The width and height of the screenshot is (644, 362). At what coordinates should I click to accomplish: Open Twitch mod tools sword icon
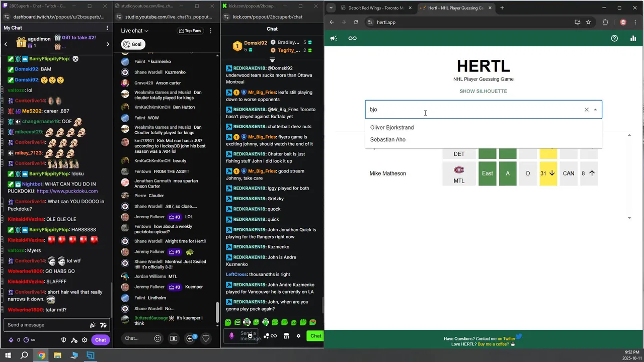coord(74,340)
